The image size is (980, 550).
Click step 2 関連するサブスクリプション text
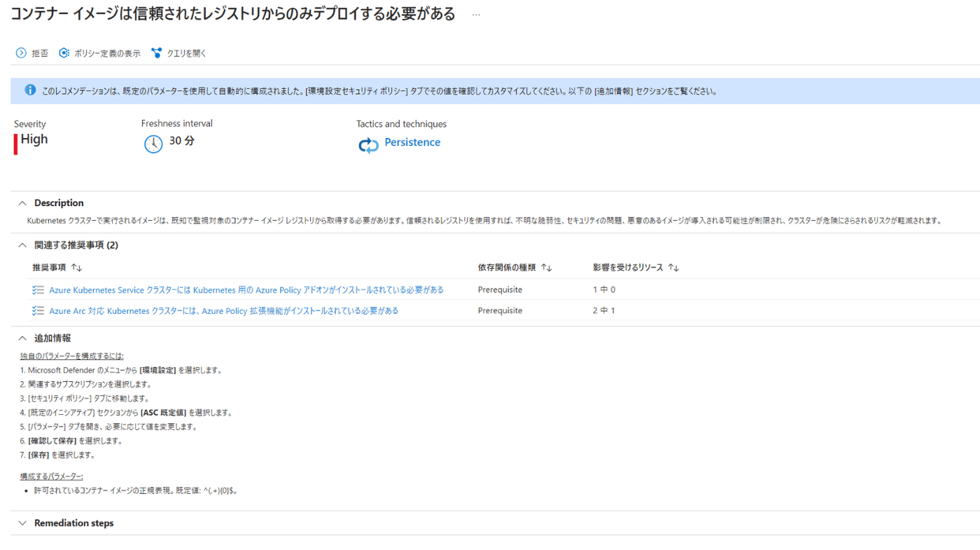85,385
